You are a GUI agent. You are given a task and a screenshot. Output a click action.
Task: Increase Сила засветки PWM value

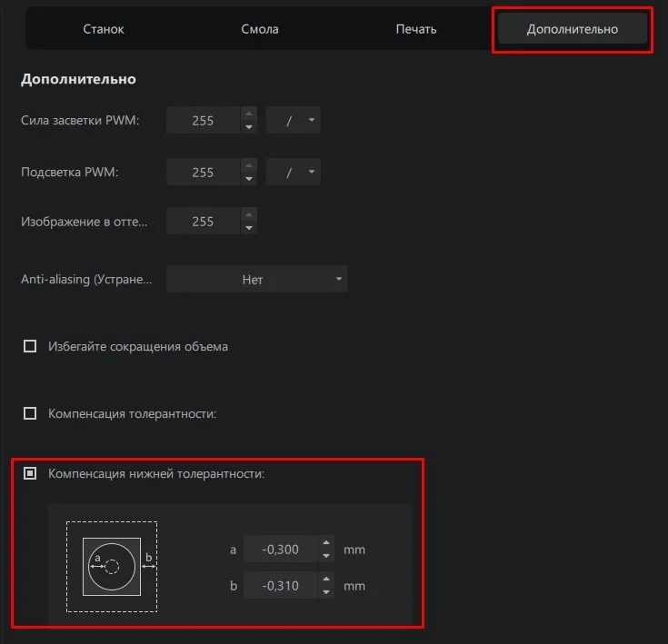coord(249,114)
